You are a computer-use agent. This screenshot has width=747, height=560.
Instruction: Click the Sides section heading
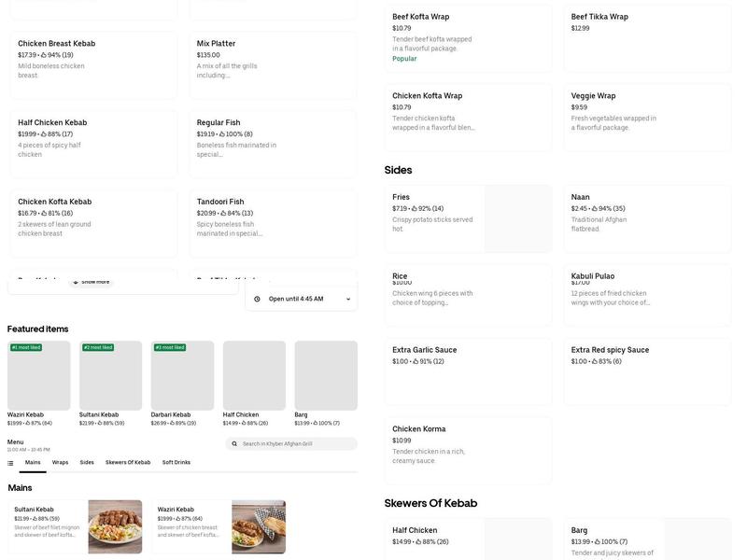(x=399, y=170)
